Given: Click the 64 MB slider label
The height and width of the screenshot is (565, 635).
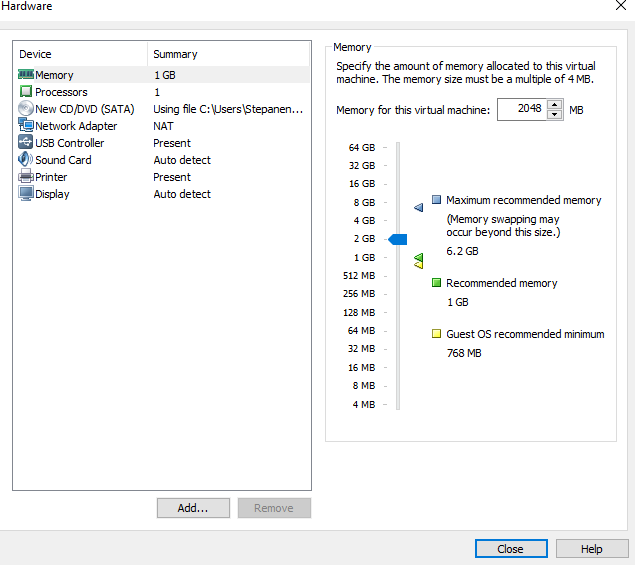Looking at the screenshot, I should (362, 330).
